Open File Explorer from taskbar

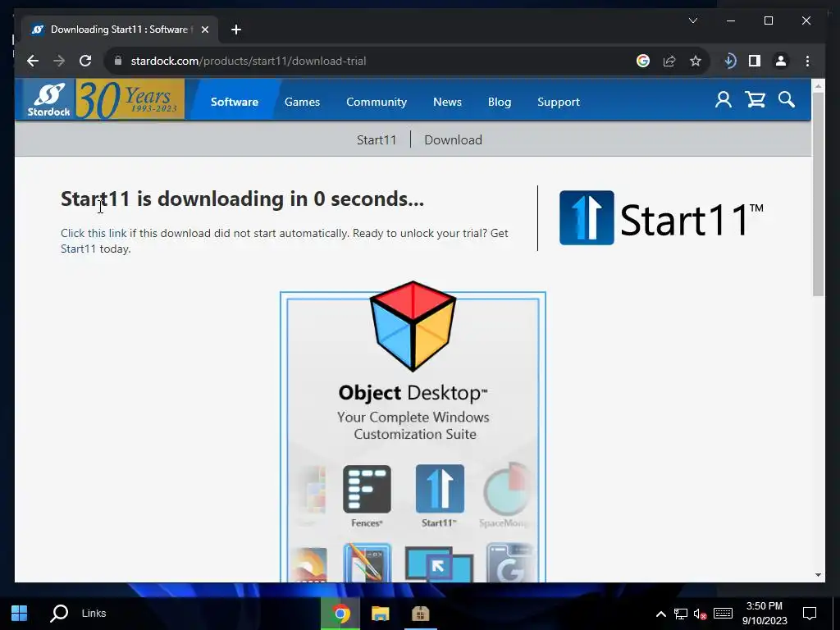click(x=381, y=614)
